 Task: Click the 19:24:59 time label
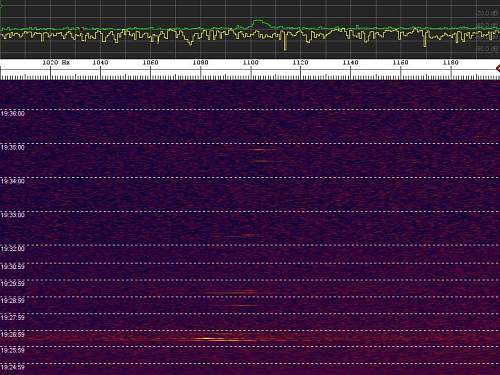[13, 367]
